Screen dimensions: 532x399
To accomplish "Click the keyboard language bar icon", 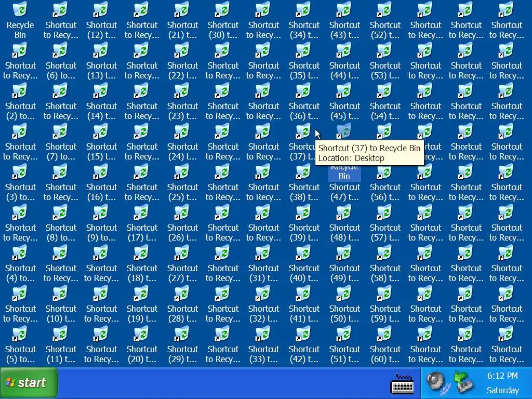I will (402, 383).
